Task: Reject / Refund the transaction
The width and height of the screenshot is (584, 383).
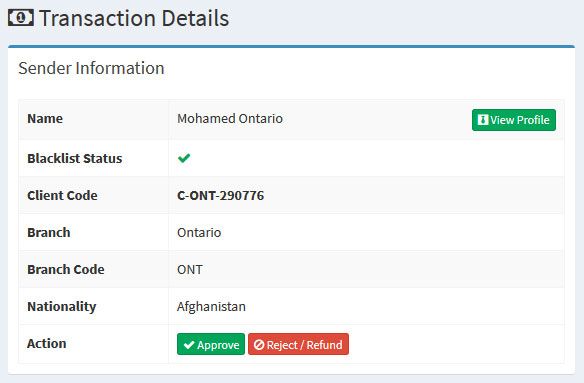Action: pos(298,344)
